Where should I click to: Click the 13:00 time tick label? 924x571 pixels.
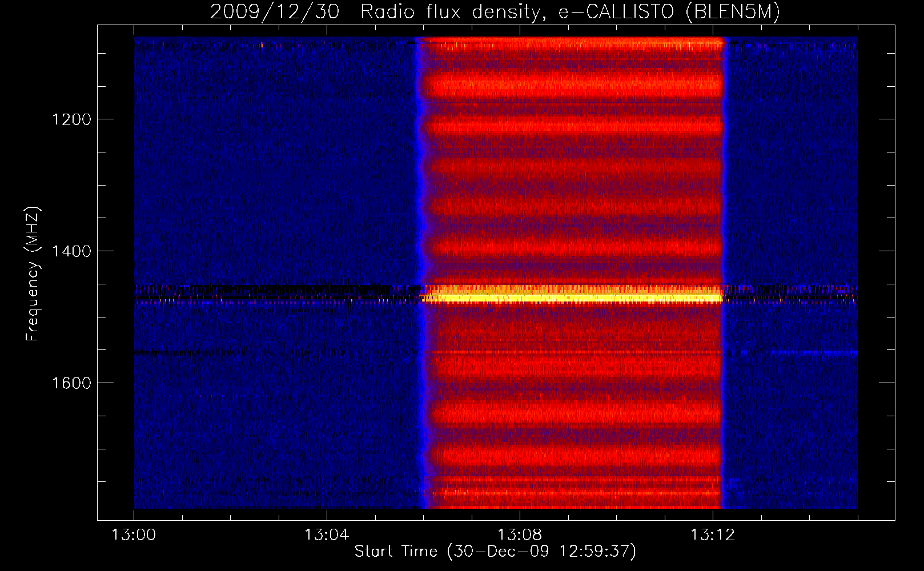tap(134, 535)
